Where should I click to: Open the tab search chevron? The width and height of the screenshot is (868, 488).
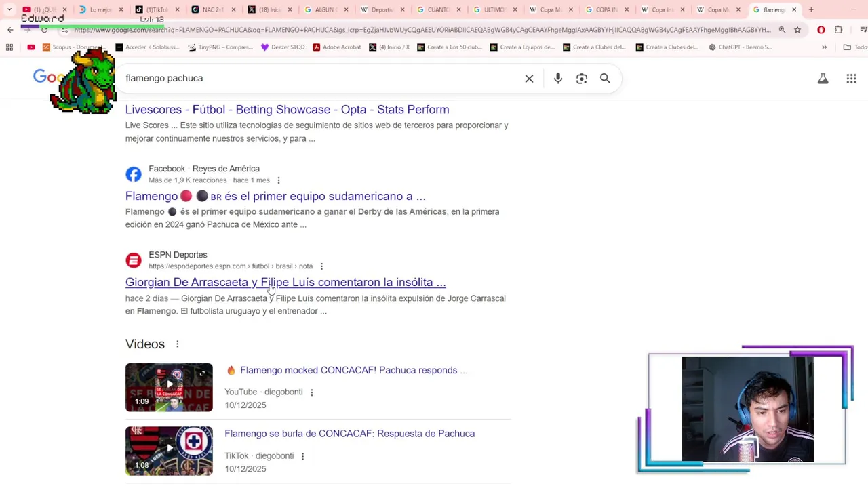(9, 9)
